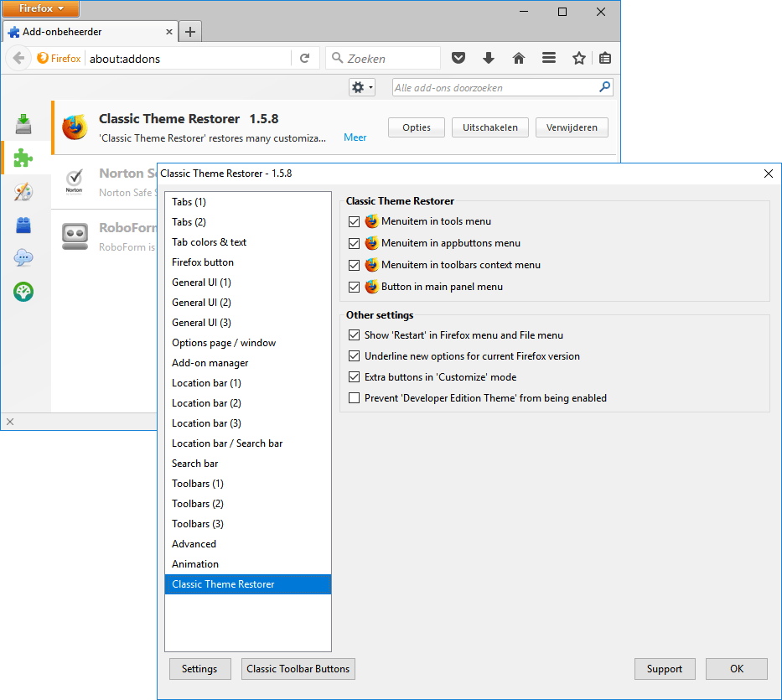This screenshot has width=782, height=700.
Task: Select green tree sidebar category
Action: click(23, 292)
